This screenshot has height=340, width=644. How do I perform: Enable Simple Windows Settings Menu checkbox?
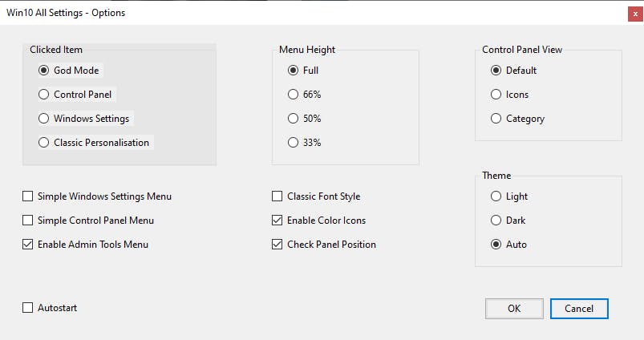coord(28,196)
